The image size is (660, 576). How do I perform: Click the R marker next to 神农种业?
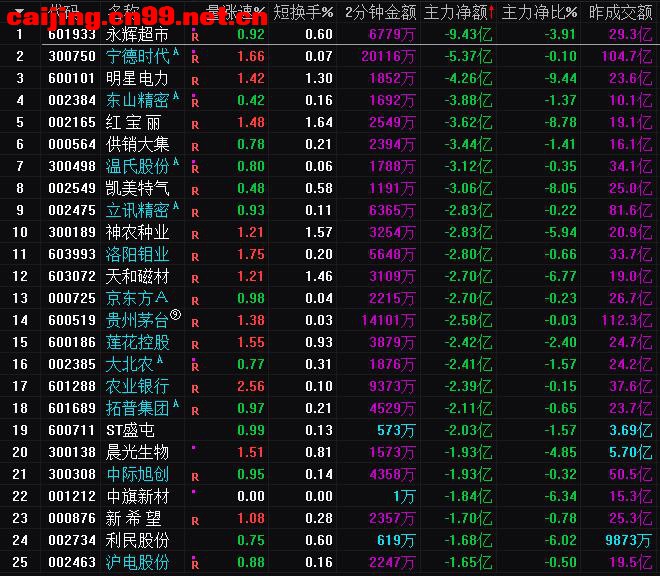pos(195,235)
